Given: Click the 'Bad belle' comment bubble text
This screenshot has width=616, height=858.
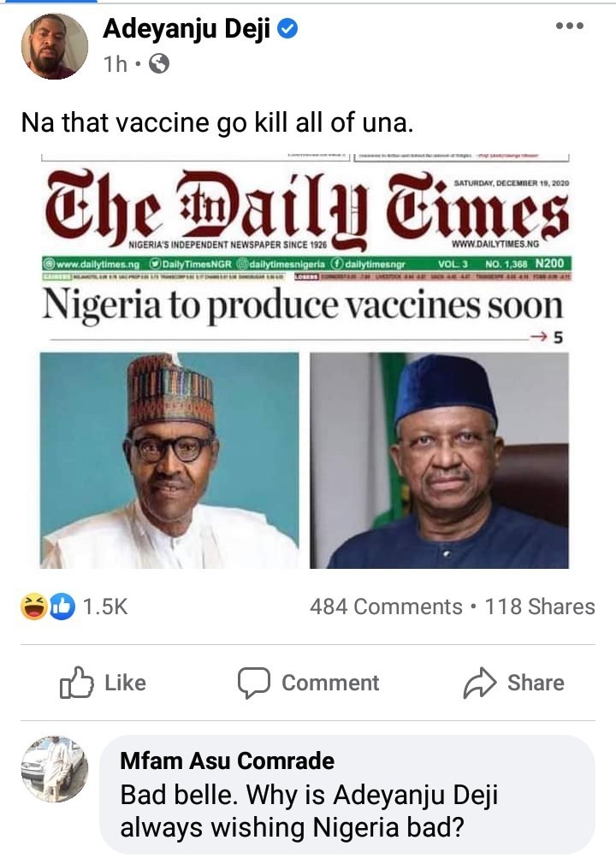Looking at the screenshot, I should (x=308, y=811).
